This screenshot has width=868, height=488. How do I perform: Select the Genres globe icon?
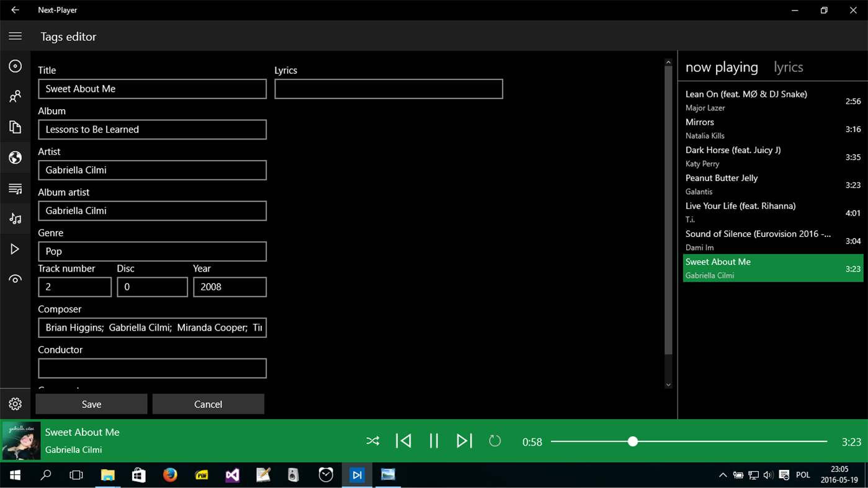[x=15, y=157]
